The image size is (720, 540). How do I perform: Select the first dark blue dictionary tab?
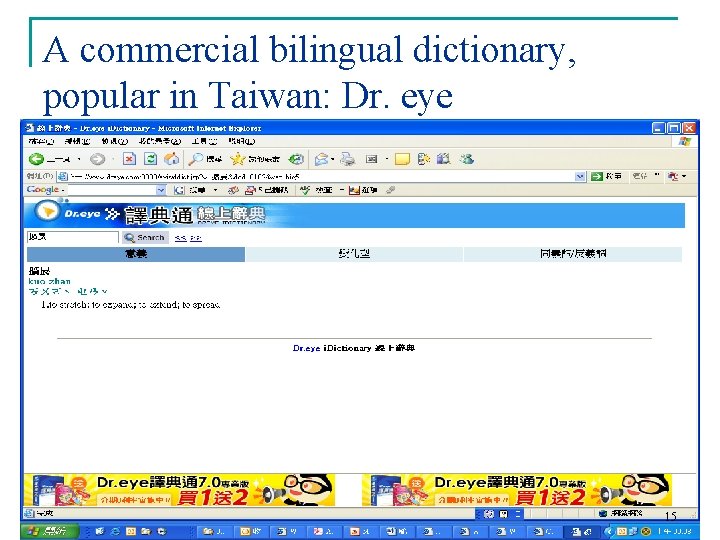coord(136,253)
